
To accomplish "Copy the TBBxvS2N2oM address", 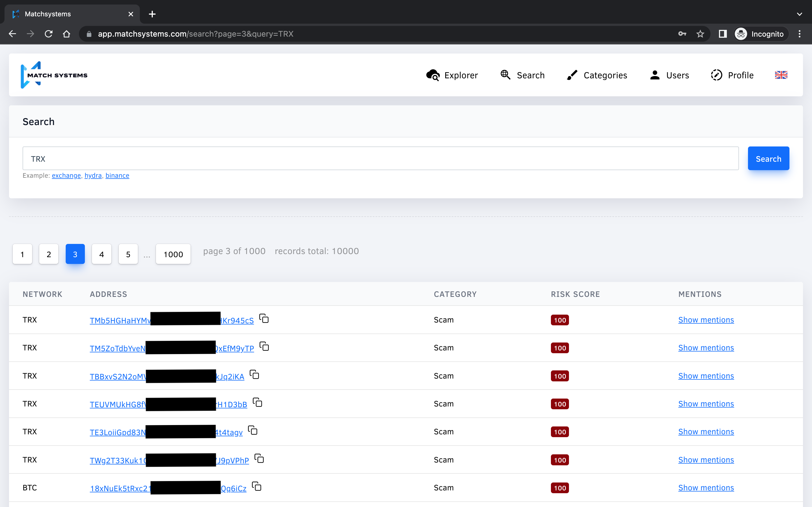I will pyautogui.click(x=255, y=375).
